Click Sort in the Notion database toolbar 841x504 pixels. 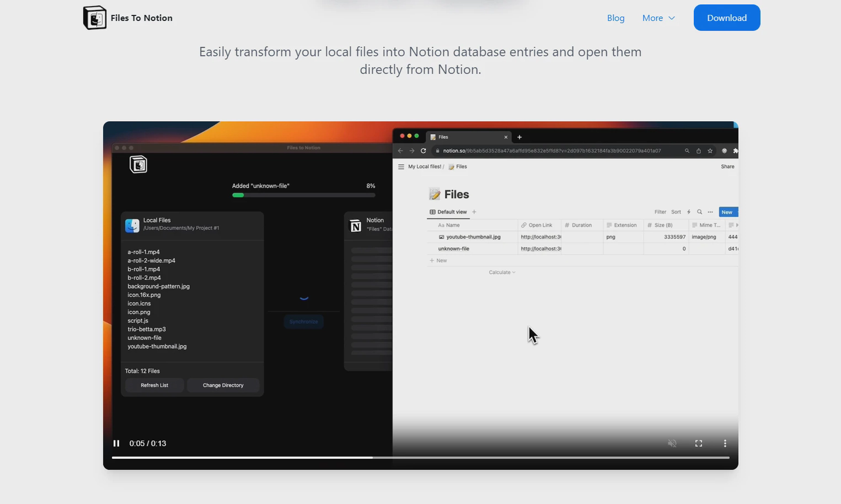pos(676,212)
